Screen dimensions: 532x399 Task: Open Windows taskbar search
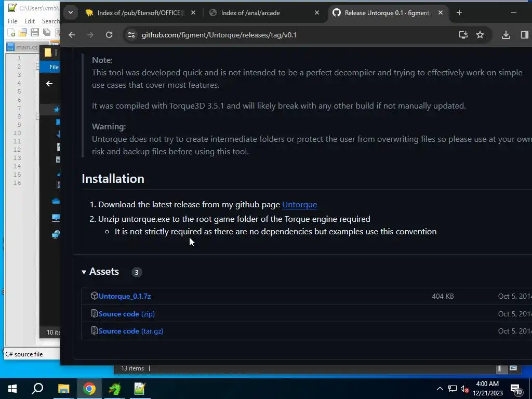pyautogui.click(x=37, y=389)
